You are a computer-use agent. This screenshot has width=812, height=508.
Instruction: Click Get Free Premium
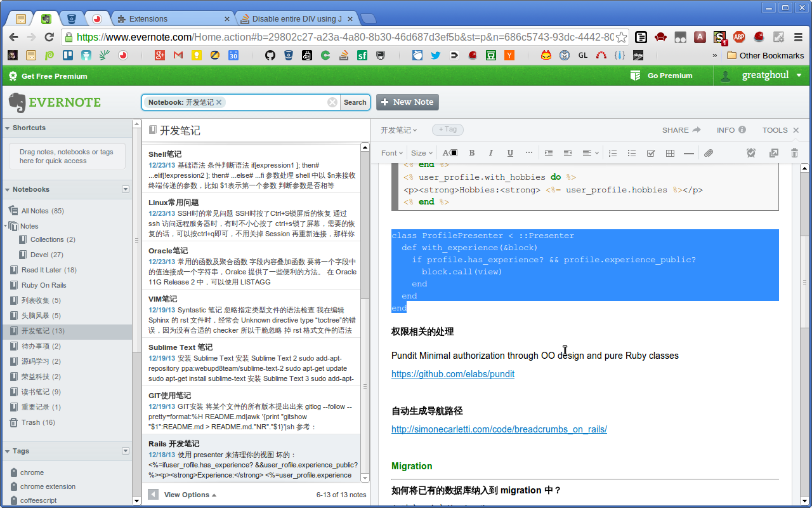[x=48, y=76]
